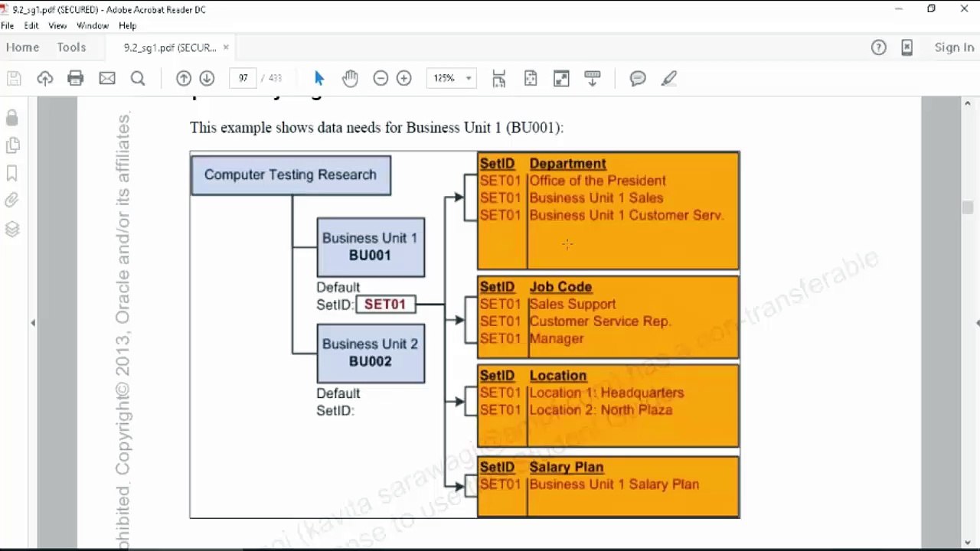Switch to the Home tab

[x=23, y=47]
